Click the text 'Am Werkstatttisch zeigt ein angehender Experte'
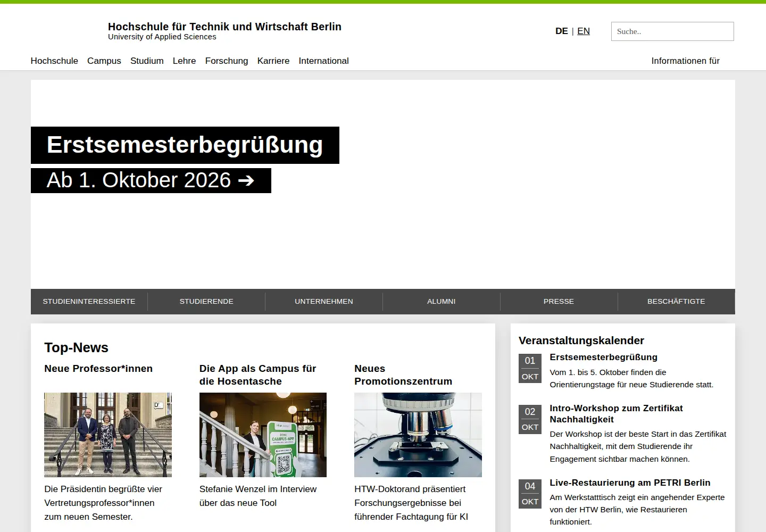The width and height of the screenshot is (766, 532). pyautogui.click(x=637, y=497)
